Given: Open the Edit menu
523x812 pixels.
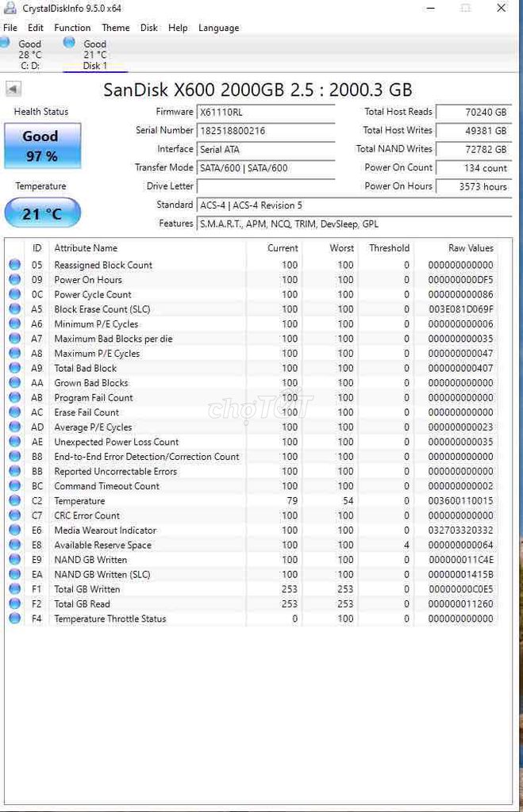Looking at the screenshot, I should point(35,28).
